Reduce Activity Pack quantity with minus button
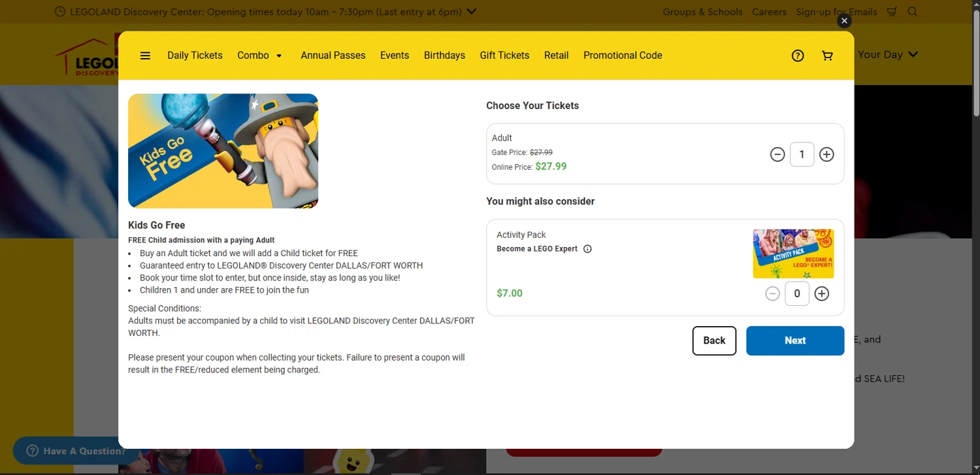Screen dimensions: 980x475 point(772,294)
